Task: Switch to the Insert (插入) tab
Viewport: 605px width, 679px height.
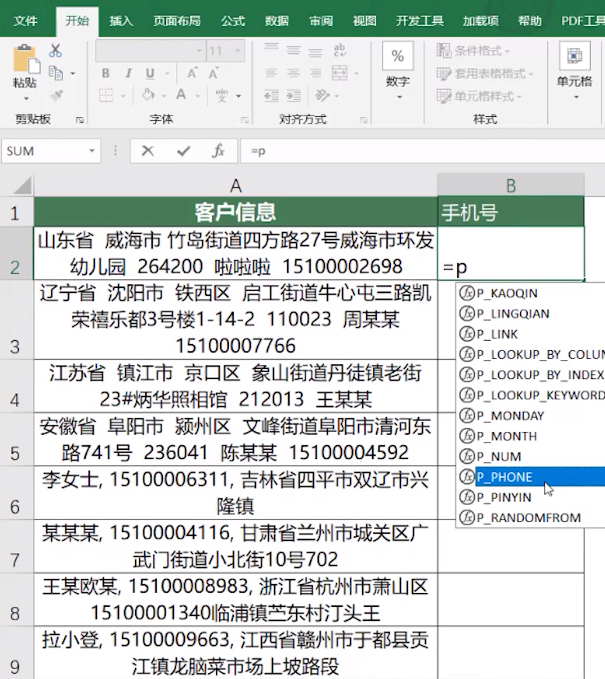Action: 121,21
